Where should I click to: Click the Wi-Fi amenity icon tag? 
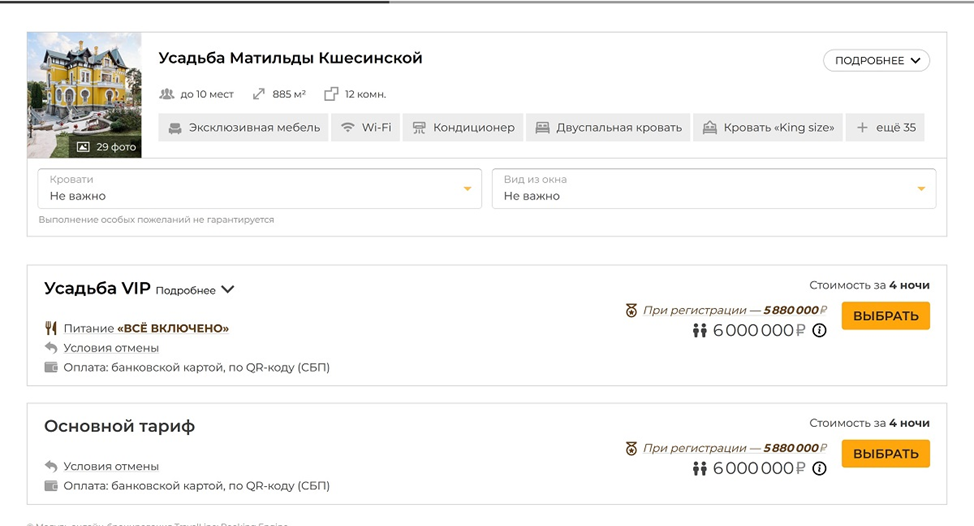click(365, 128)
